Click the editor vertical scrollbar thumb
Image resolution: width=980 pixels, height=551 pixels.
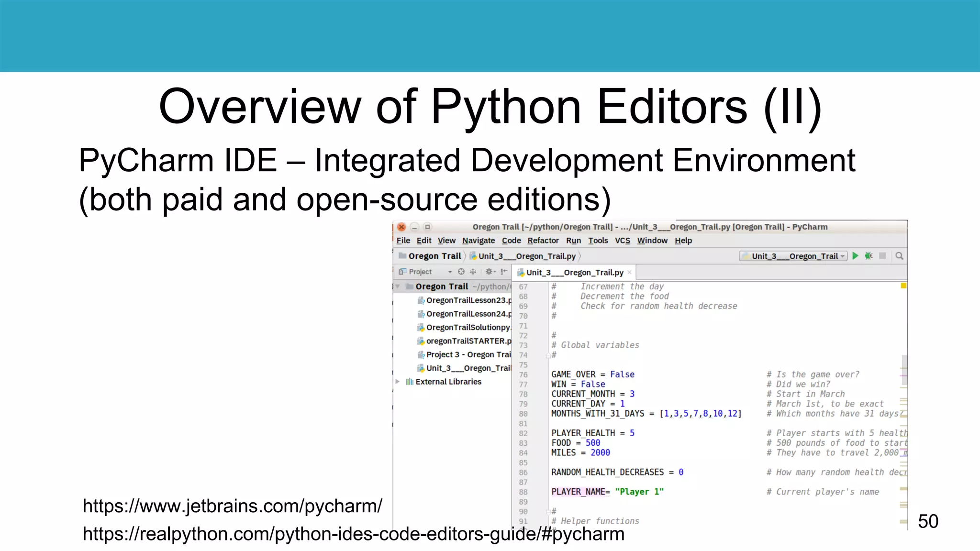tap(904, 369)
